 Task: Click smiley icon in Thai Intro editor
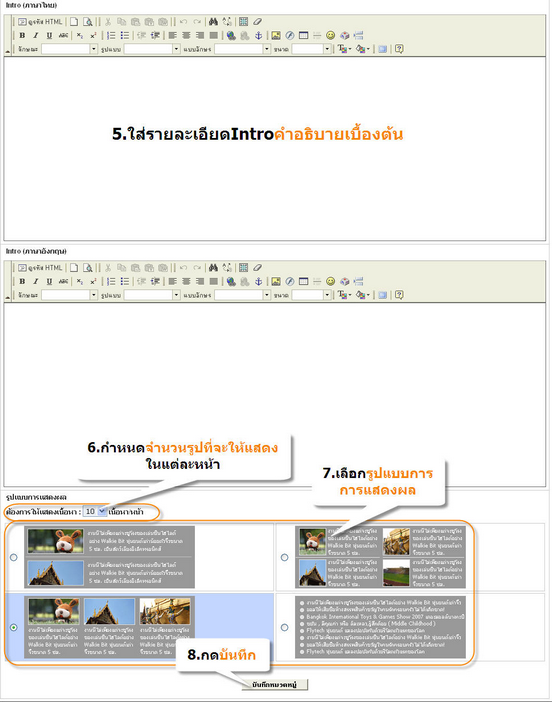(330, 35)
